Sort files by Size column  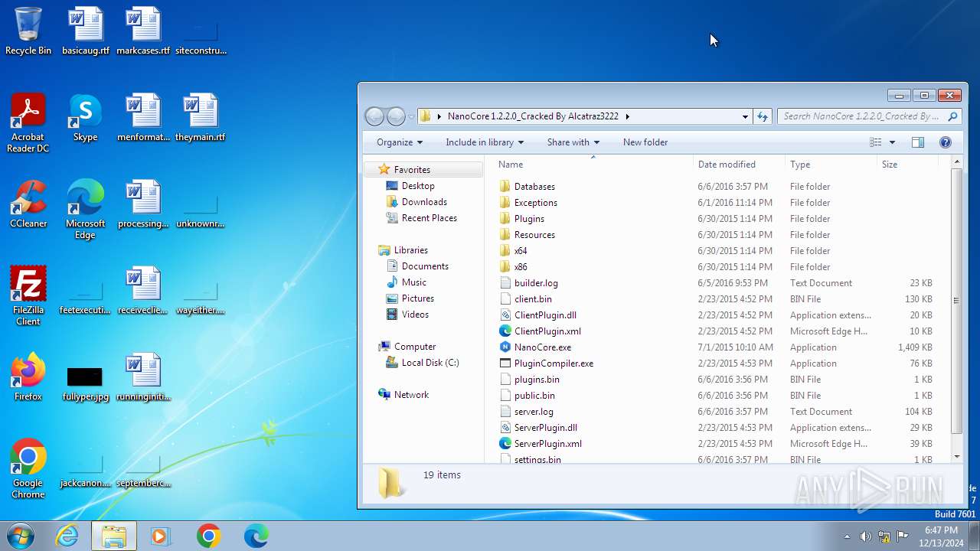(x=907, y=165)
